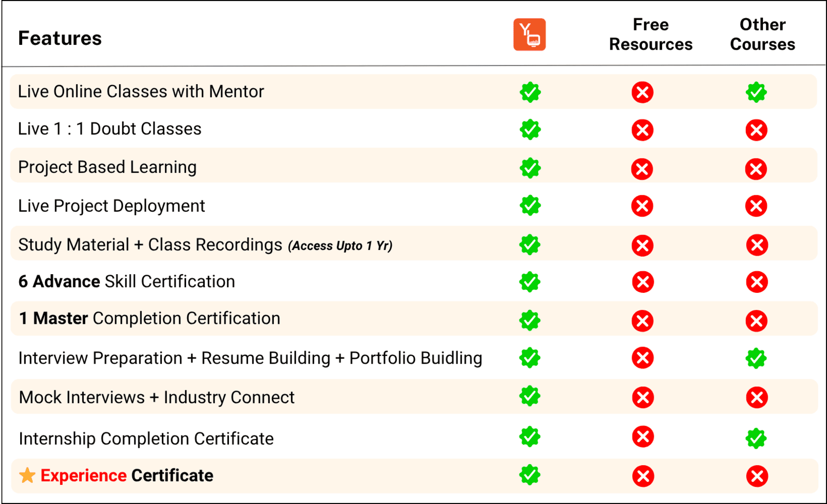
Task: Click green check for Project Based Learning row
Action: [x=530, y=168]
